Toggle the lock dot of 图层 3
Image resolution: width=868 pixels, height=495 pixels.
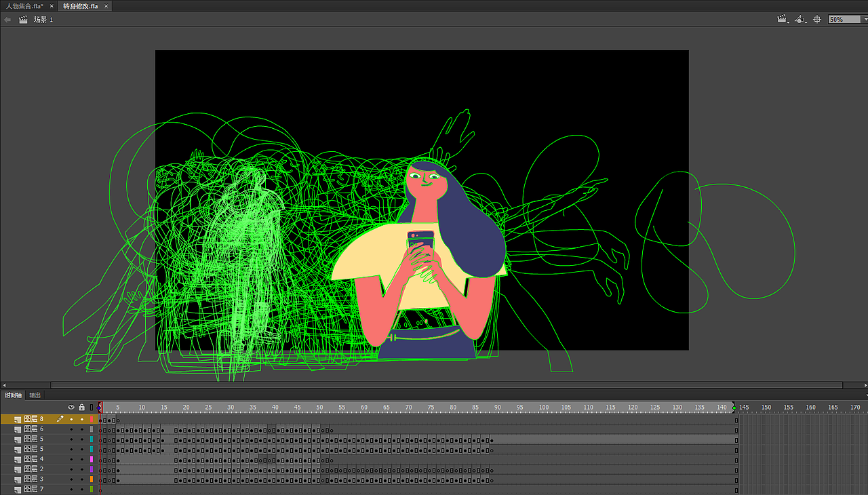tap(81, 479)
